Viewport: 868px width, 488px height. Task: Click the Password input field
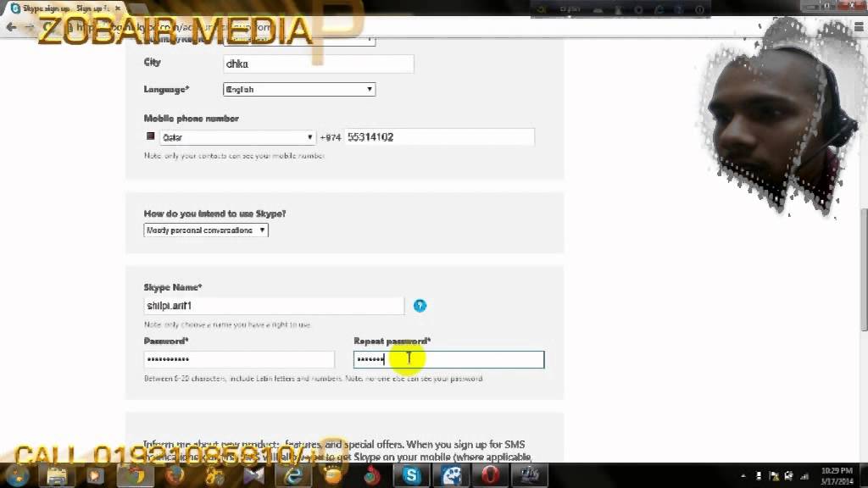point(239,359)
